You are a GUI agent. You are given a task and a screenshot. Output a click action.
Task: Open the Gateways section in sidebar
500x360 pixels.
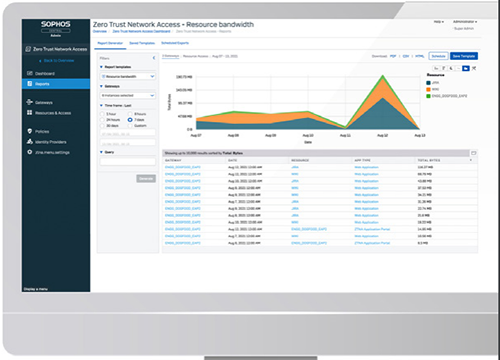[x=44, y=102]
